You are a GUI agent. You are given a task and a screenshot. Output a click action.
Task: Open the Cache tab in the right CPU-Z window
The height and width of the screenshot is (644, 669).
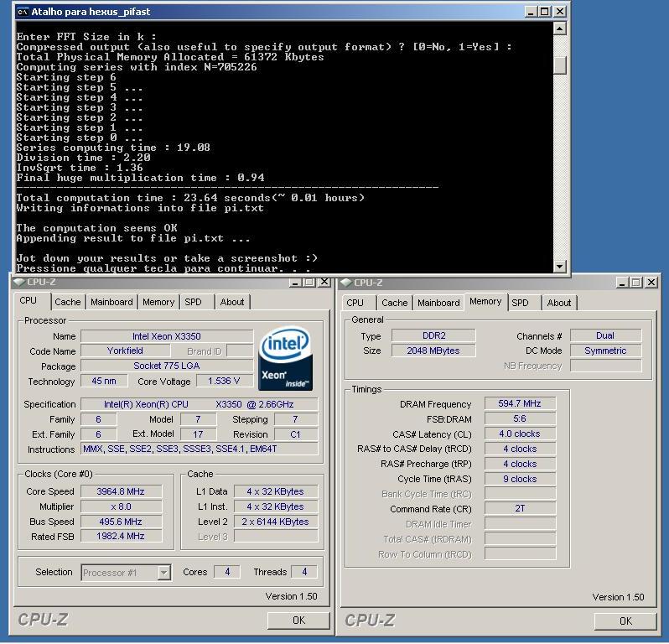coord(395,303)
